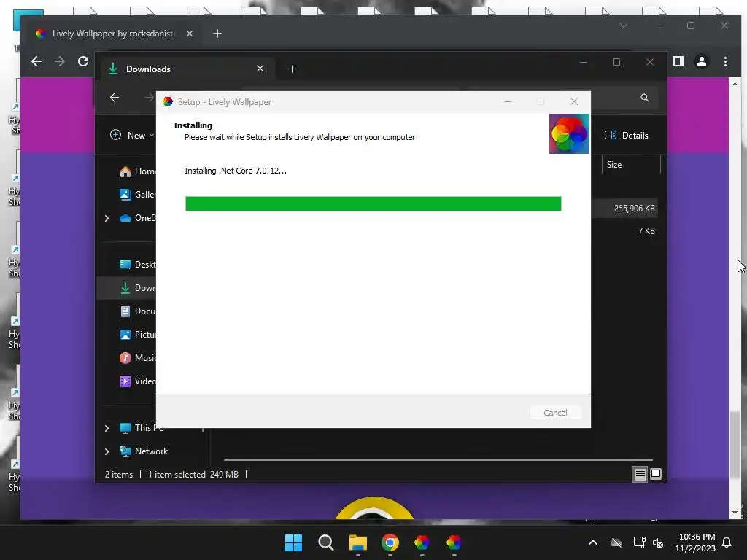Click first Lively Wallpaper taskbar icon
747x560 pixels.
click(422, 542)
